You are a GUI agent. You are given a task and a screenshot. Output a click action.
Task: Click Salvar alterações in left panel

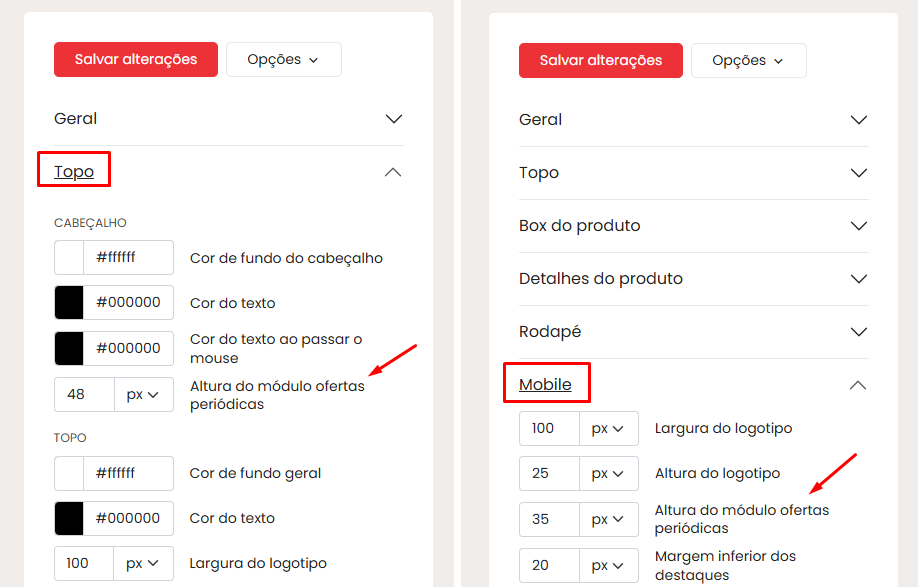pyautogui.click(x=136, y=59)
